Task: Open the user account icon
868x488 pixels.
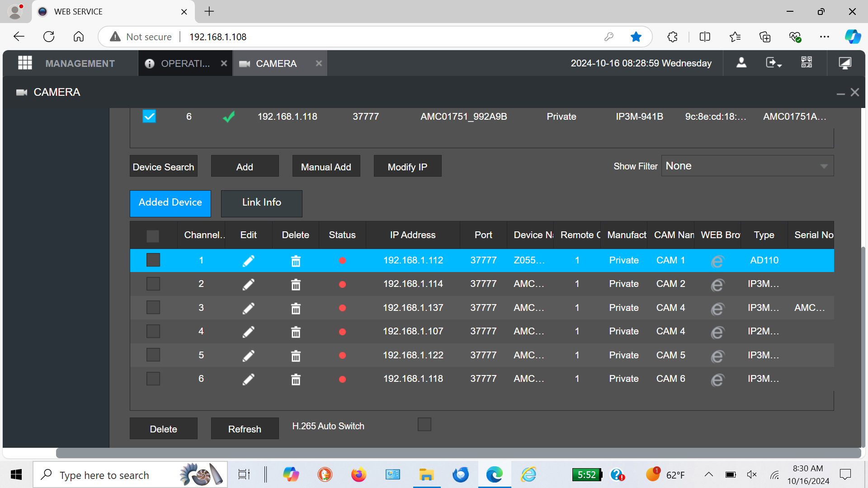Action: [741, 63]
